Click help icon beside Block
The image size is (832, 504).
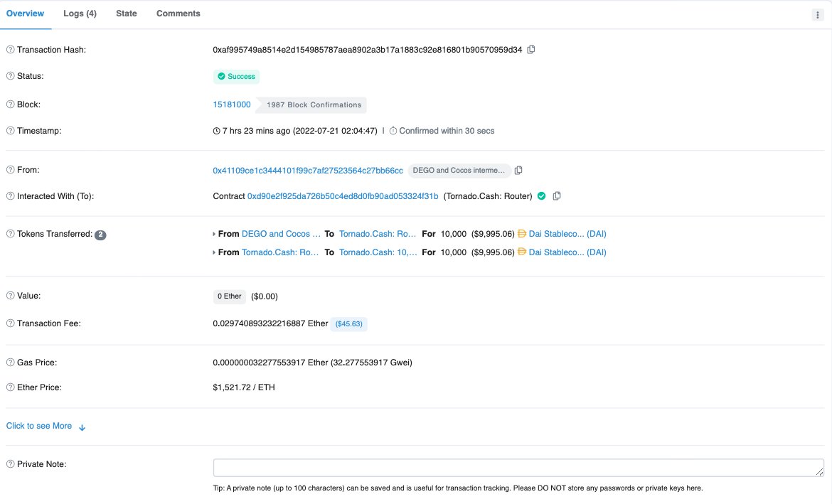[10, 104]
